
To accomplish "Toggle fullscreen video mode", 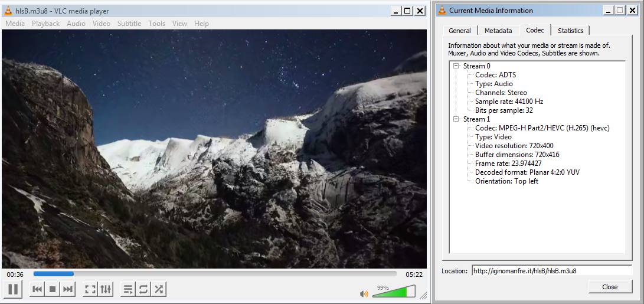I will click(x=90, y=290).
